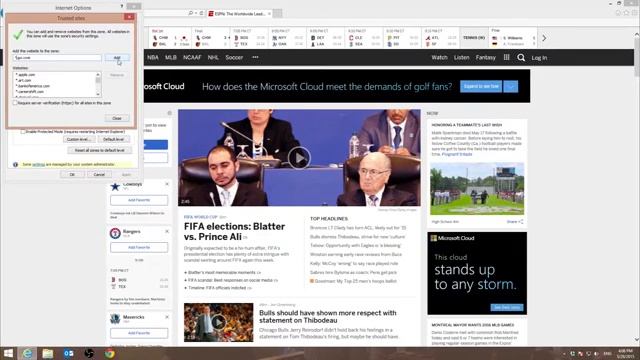Click page scrollbar down arrow
Viewport: 640px width, 360px height.
637,340
